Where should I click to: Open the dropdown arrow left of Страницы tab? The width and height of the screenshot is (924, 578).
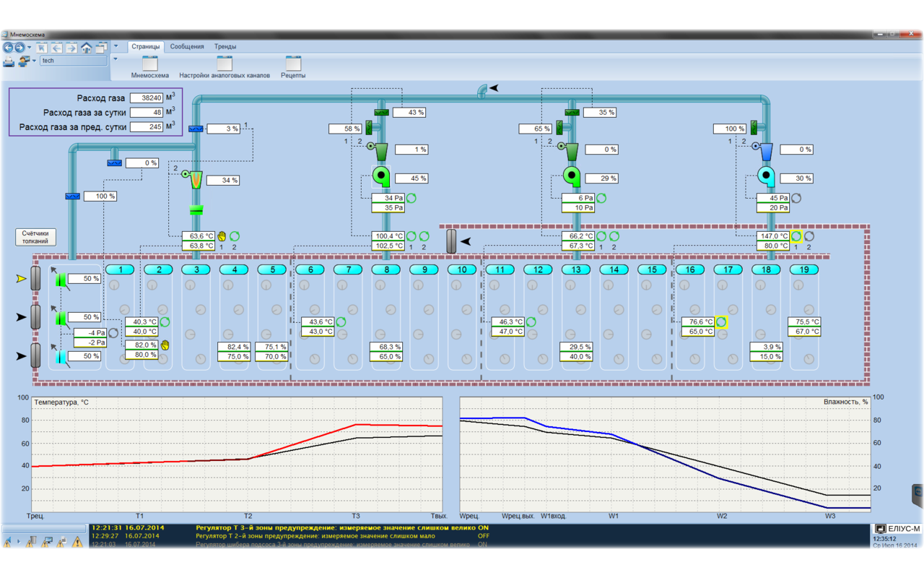(x=115, y=46)
